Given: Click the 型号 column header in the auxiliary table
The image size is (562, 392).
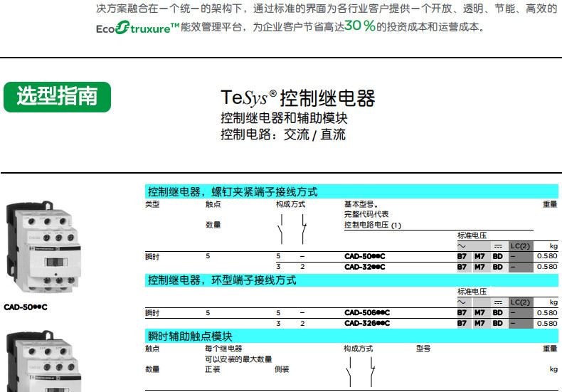Looking at the screenshot, I should (423, 349).
